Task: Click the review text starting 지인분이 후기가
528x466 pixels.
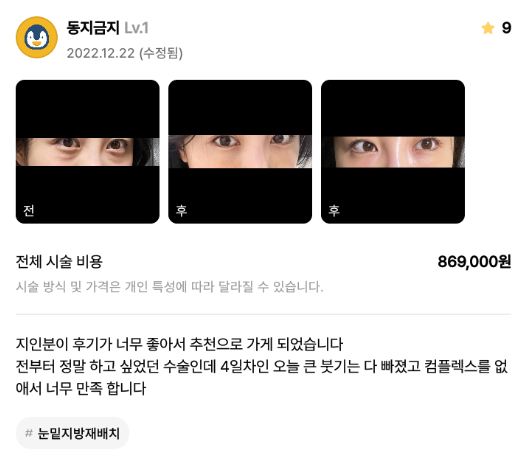Action: click(x=179, y=344)
